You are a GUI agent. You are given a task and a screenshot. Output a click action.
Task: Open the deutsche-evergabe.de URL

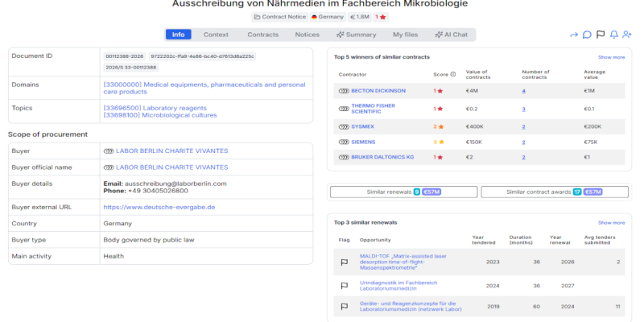click(x=159, y=208)
